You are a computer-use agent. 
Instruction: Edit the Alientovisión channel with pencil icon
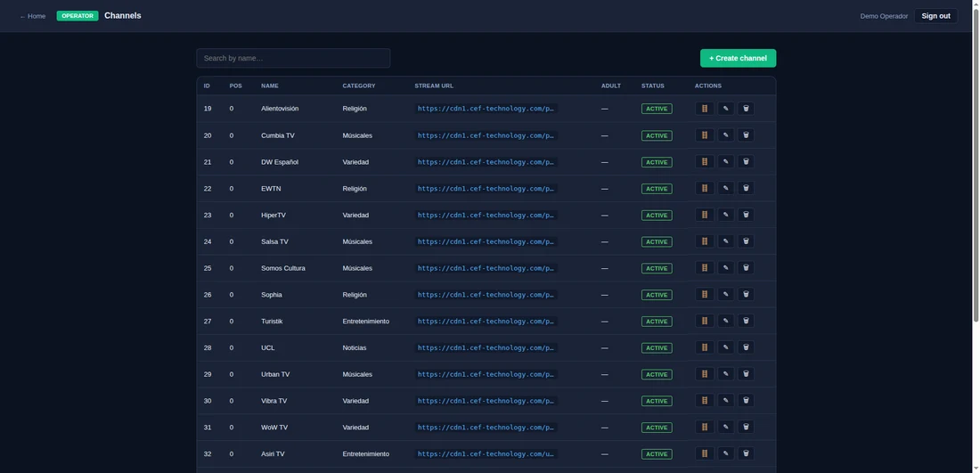click(x=725, y=108)
